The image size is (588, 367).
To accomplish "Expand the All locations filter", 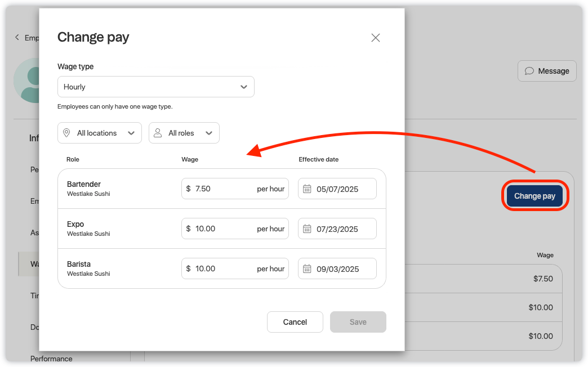I will point(100,133).
